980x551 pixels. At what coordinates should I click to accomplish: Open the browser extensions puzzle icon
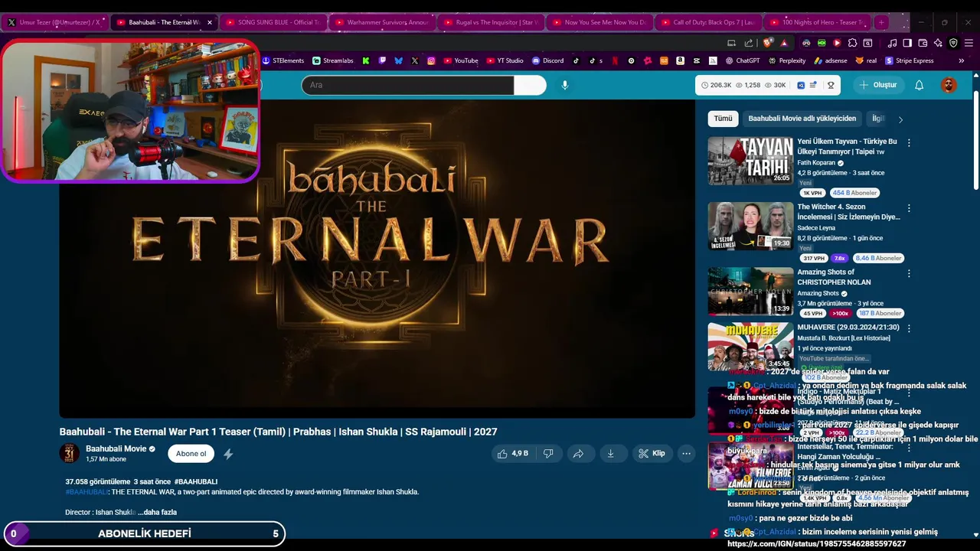point(852,43)
